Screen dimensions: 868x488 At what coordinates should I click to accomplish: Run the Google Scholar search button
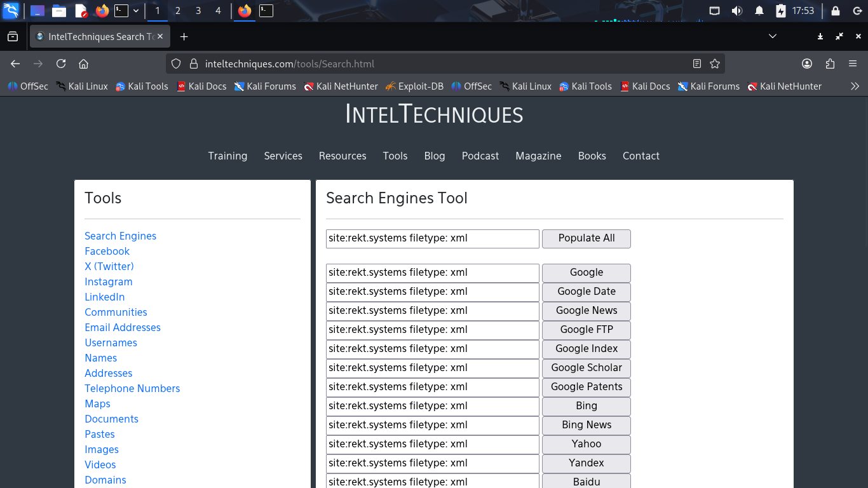coord(586,368)
